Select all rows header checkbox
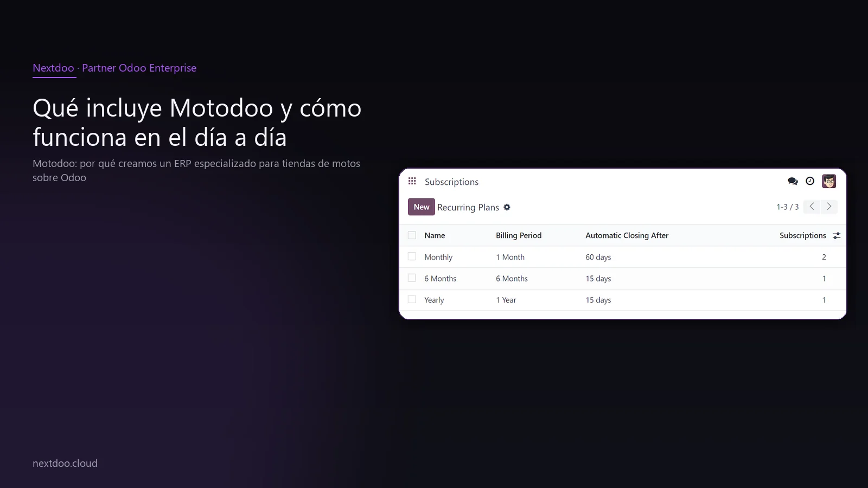Image resolution: width=868 pixels, height=488 pixels. click(x=412, y=235)
